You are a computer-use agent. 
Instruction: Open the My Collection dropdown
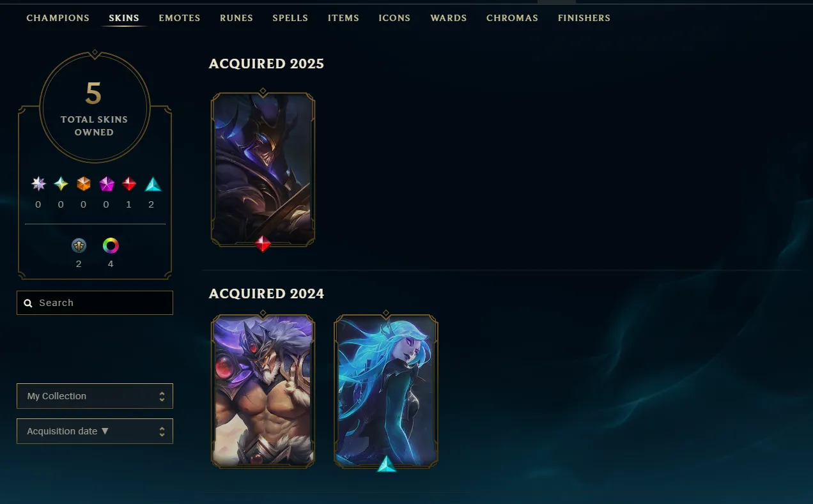(95, 396)
